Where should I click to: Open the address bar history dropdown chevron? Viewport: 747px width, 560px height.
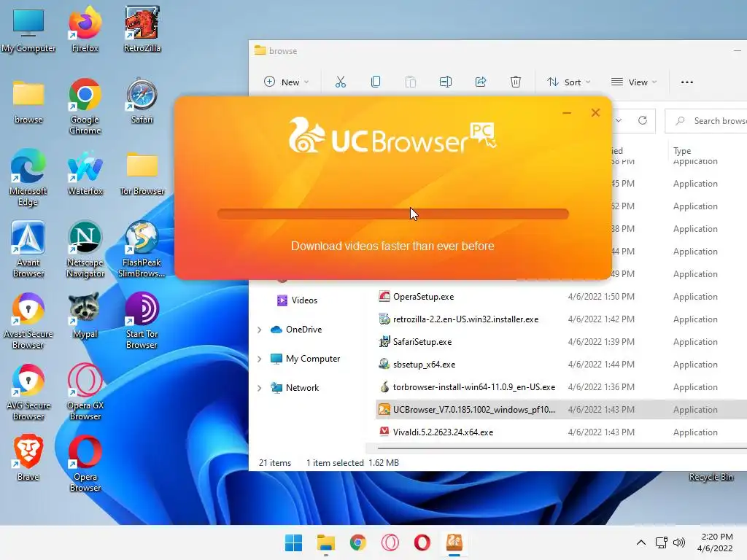click(619, 120)
